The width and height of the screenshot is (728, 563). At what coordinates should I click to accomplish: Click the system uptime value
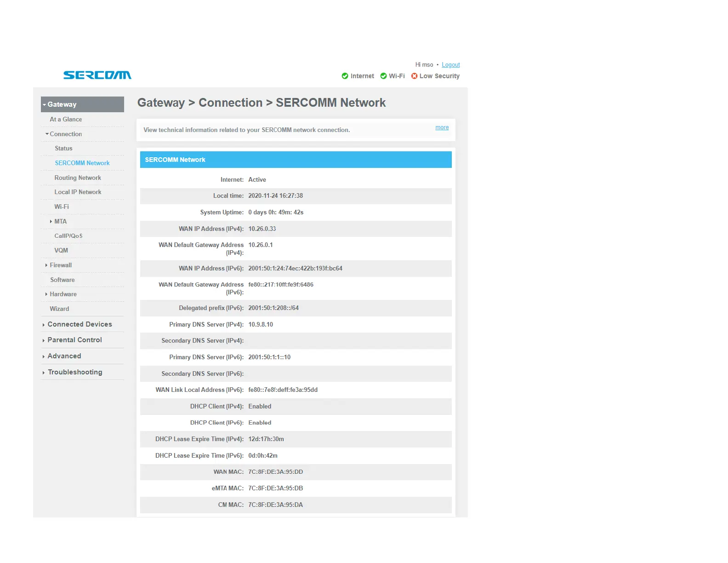[x=276, y=212]
